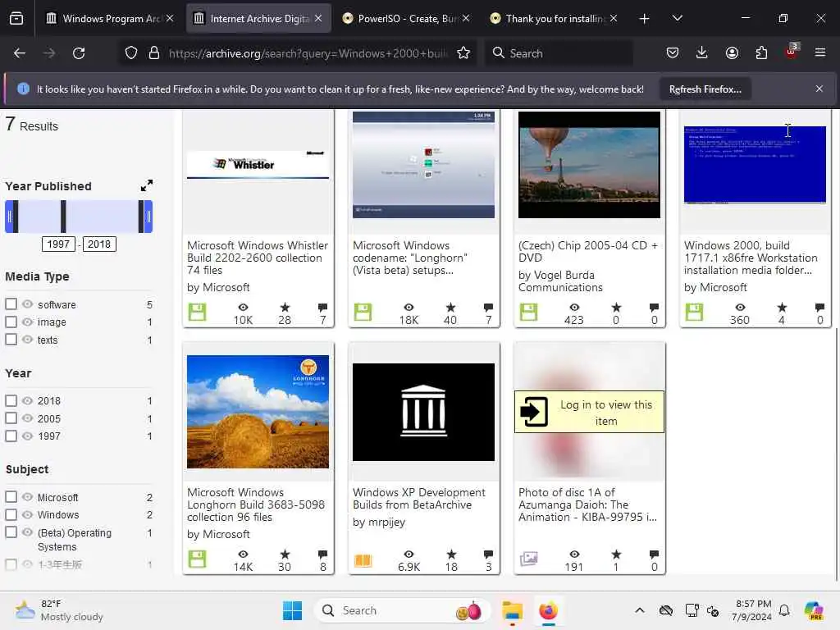Save page to Pocket
840x630 pixels.
click(x=673, y=52)
